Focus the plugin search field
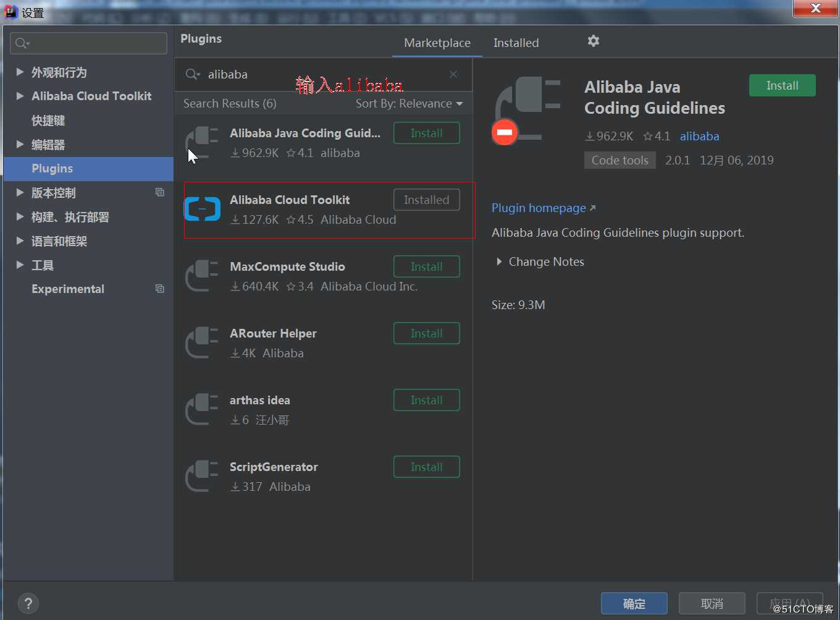 (x=324, y=74)
